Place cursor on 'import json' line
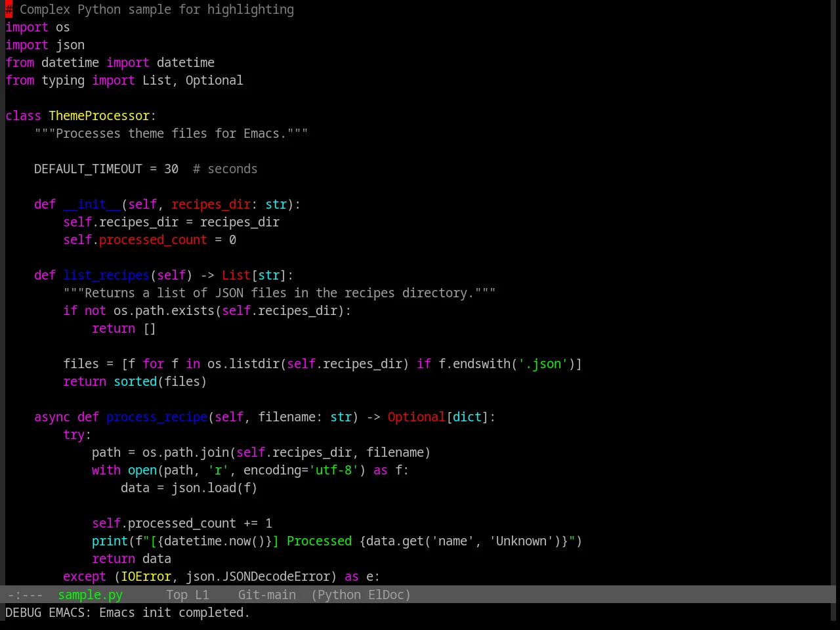This screenshot has width=840, height=630. tap(45, 45)
